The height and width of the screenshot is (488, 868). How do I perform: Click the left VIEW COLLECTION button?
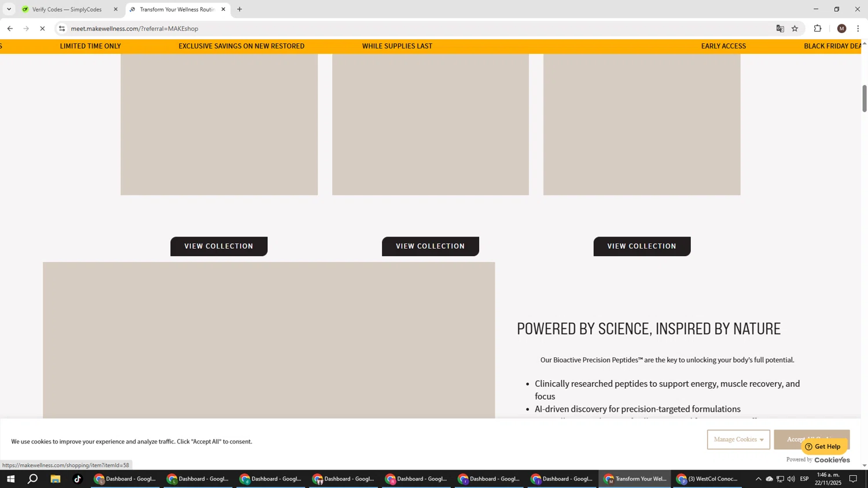pos(219,246)
